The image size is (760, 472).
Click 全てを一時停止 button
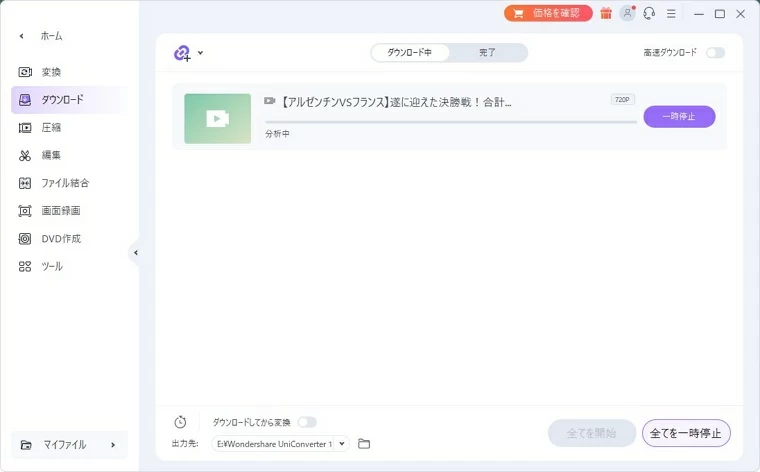[x=686, y=433]
